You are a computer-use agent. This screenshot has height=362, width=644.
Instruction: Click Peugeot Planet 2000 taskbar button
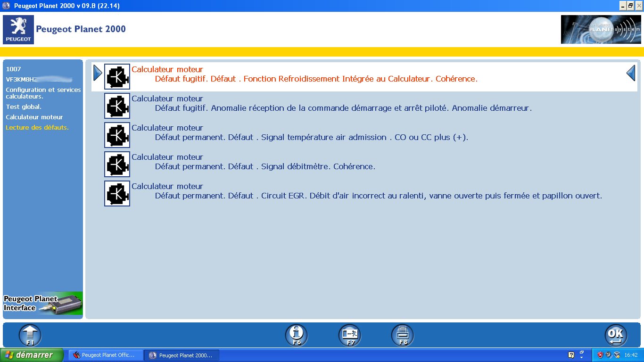182,355
